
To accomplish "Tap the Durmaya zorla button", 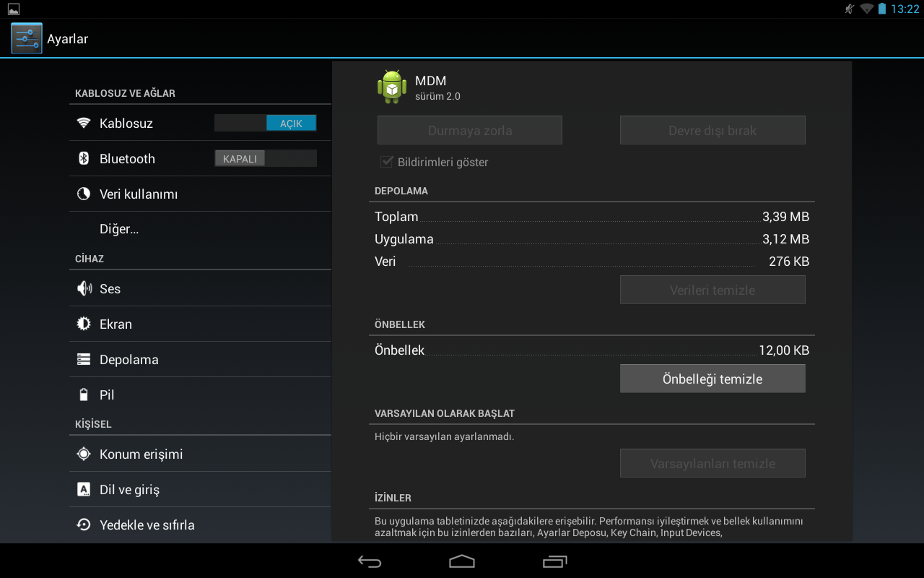I will tap(470, 130).
